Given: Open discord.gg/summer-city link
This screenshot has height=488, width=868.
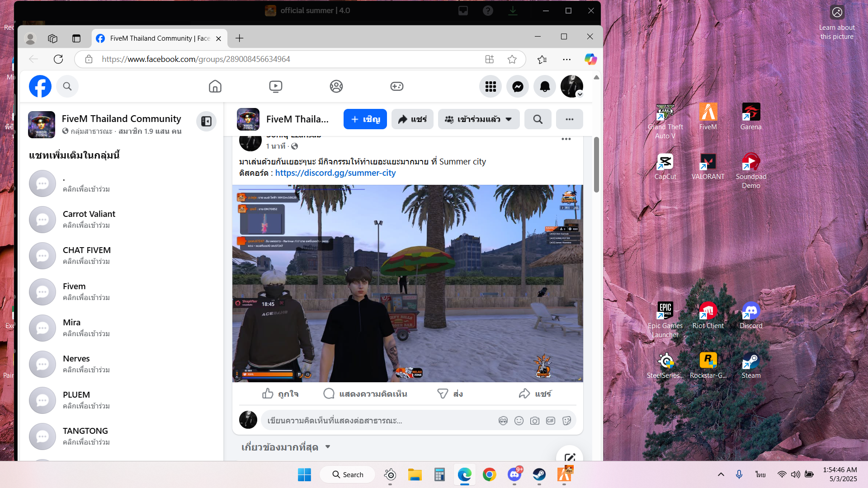Looking at the screenshot, I should (x=335, y=173).
